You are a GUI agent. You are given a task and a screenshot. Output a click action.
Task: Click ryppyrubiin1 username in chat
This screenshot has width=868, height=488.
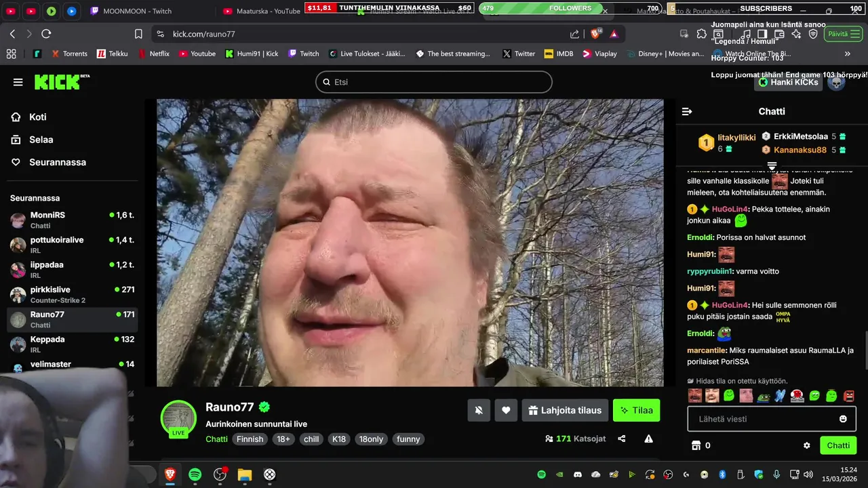[710, 271]
